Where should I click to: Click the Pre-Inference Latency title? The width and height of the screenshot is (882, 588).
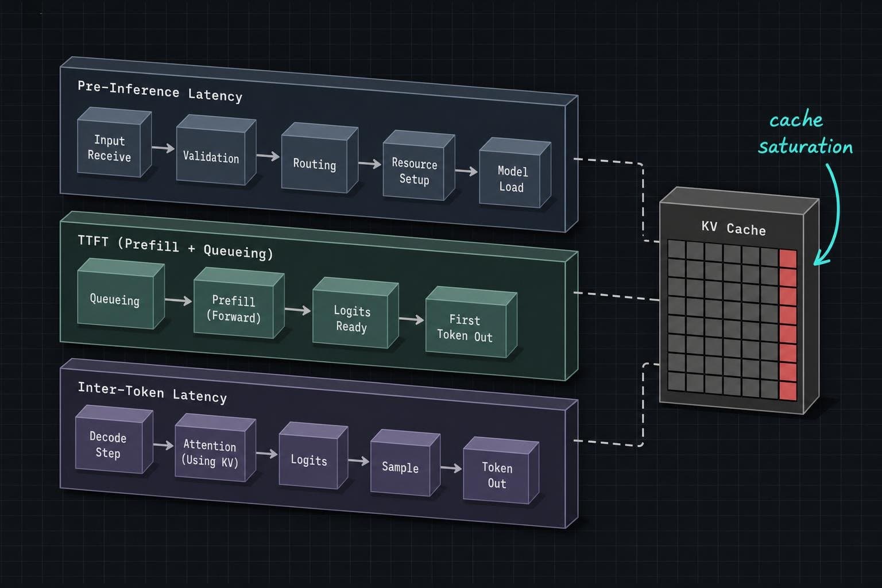tap(160, 91)
